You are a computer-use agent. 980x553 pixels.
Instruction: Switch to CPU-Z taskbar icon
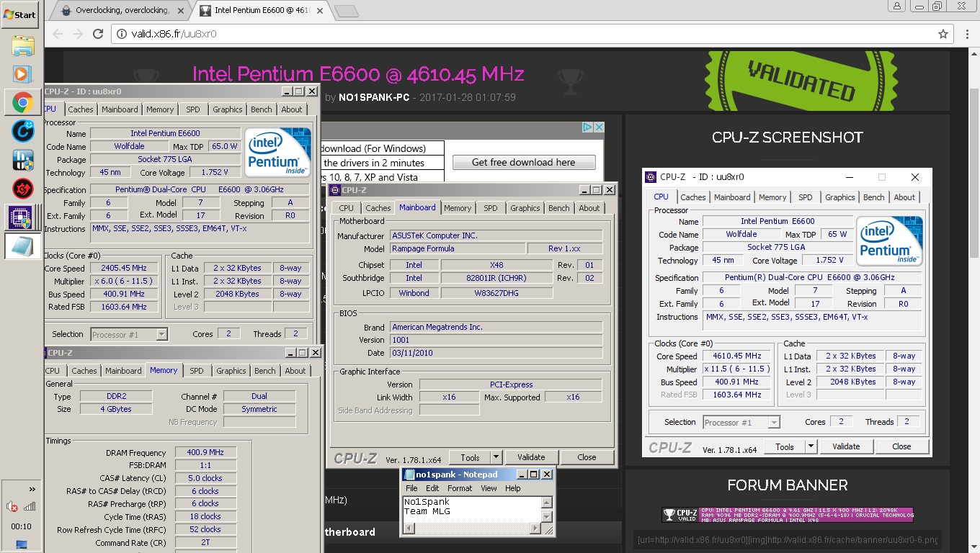coord(22,217)
